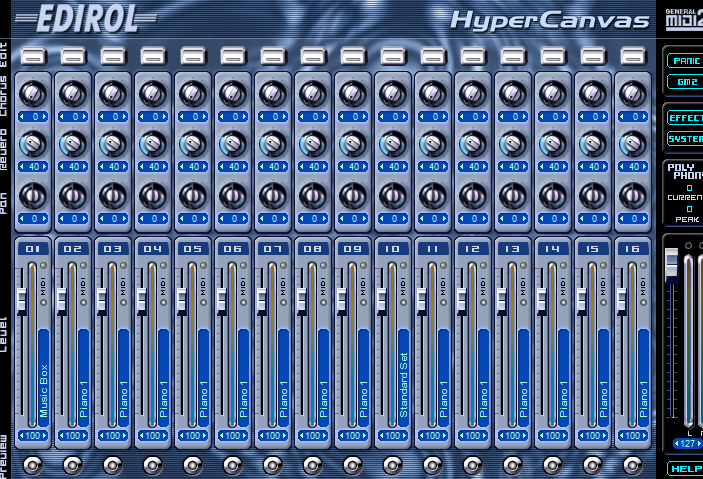Click the Chorus knob of part 16
This screenshot has height=479, width=703.
pyautogui.click(x=632, y=94)
